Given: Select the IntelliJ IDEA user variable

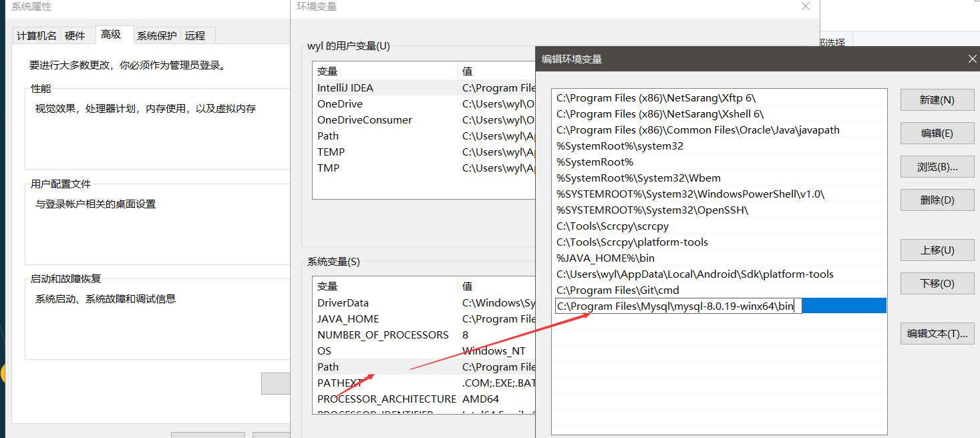Looking at the screenshot, I should 424,87.
